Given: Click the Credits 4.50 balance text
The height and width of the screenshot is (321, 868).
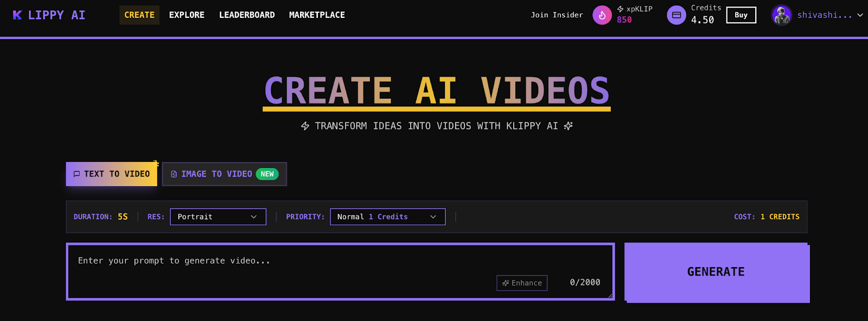Looking at the screenshot, I should pyautogui.click(x=706, y=15).
